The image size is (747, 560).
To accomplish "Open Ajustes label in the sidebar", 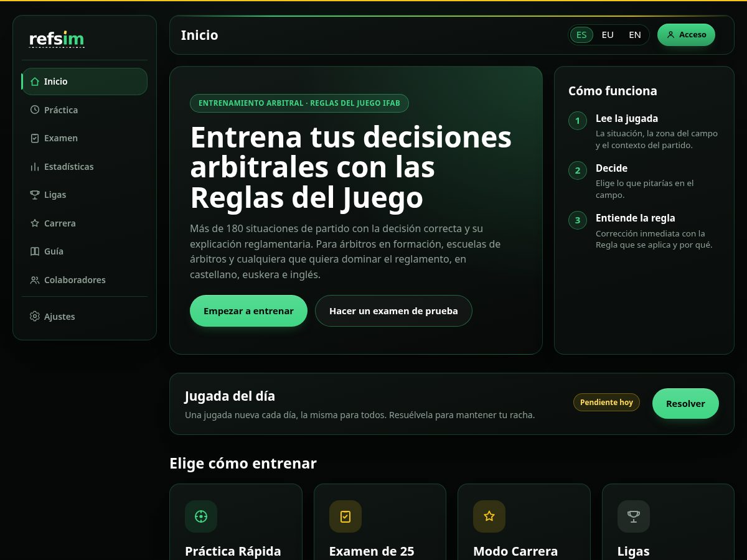I will click(60, 317).
